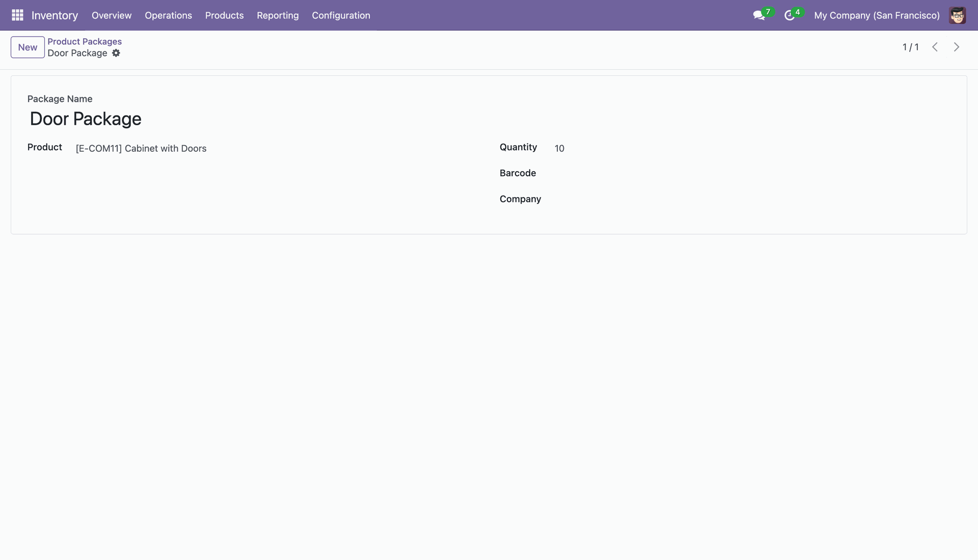Click the user avatar picture
Viewport: 978px width, 560px height.
pos(957,15)
